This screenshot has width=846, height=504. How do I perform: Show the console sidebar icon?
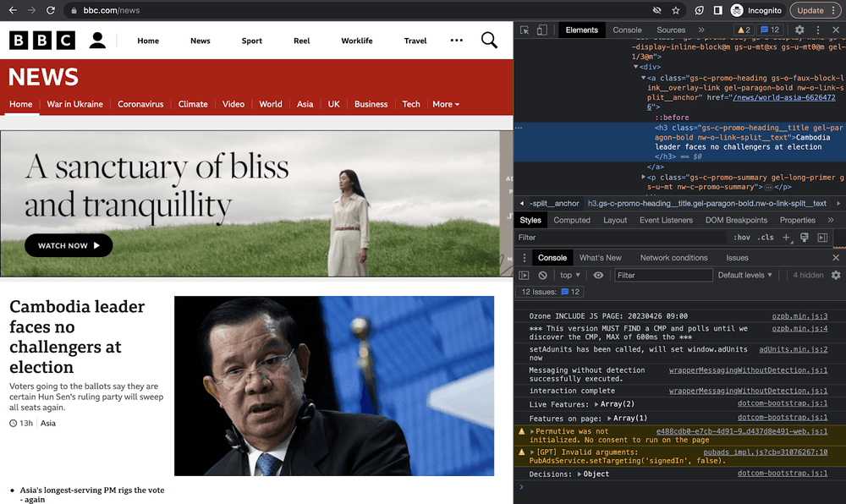[x=524, y=275]
